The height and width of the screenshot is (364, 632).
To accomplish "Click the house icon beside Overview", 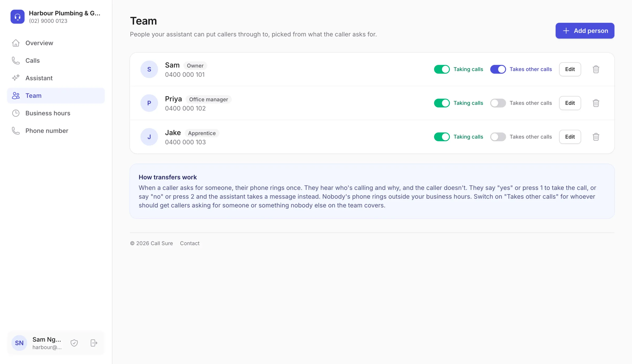I will click(x=16, y=43).
